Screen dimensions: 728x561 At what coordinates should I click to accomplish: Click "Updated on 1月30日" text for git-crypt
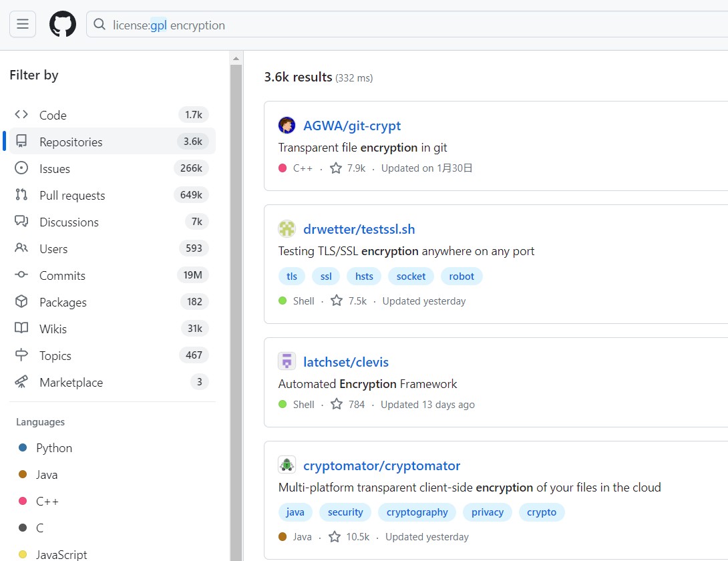click(x=427, y=168)
